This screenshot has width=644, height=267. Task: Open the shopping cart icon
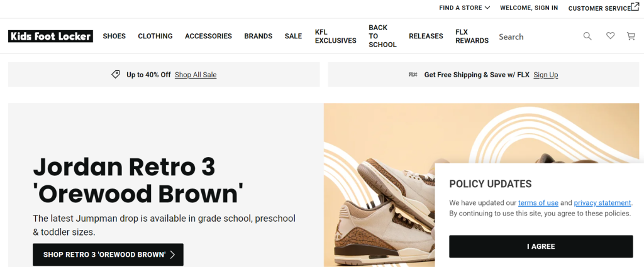[631, 36]
